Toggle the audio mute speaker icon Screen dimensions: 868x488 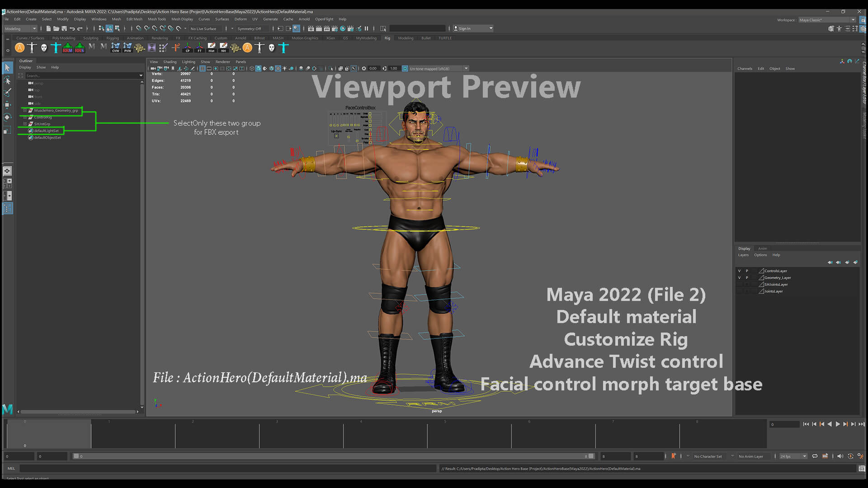pyautogui.click(x=840, y=456)
